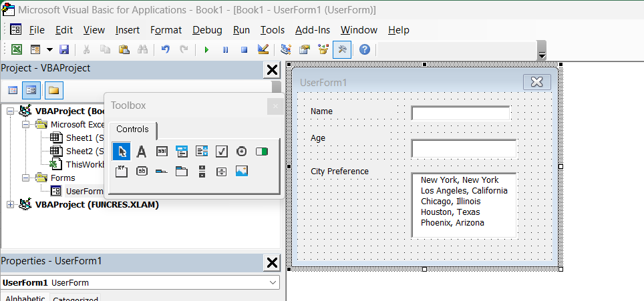Screen dimensions: 644x301
Task: Close the Project - VBAProject panel
Action: point(273,70)
